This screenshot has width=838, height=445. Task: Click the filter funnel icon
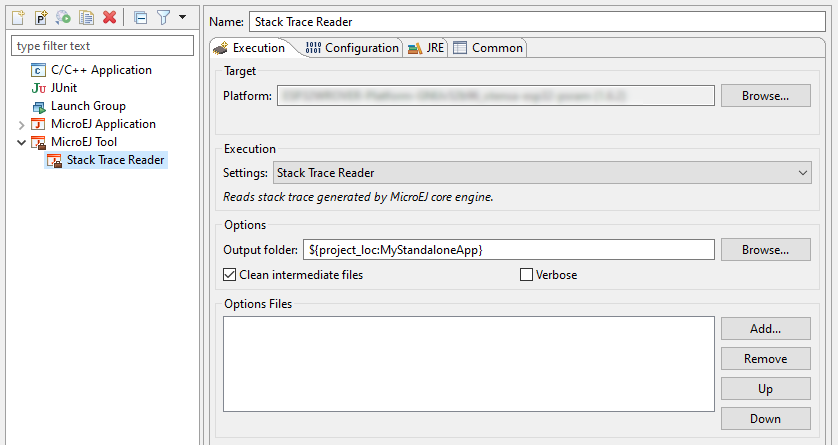[163, 17]
